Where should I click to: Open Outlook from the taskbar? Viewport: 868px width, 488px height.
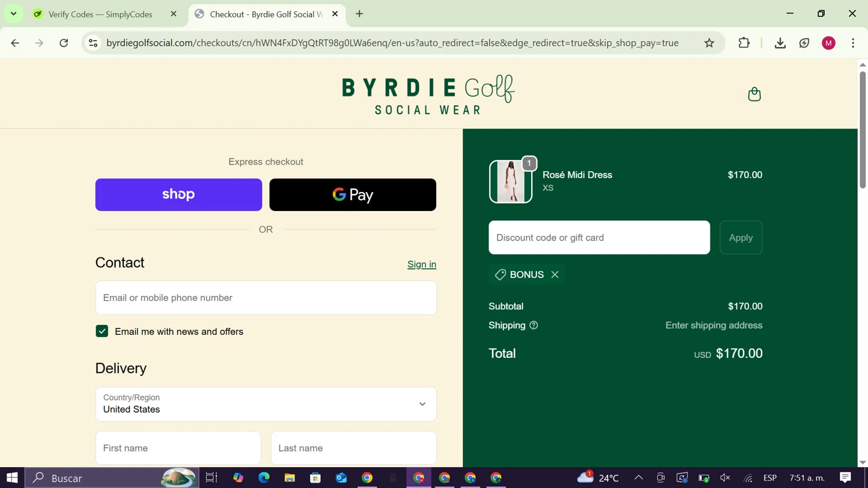pos(341,478)
